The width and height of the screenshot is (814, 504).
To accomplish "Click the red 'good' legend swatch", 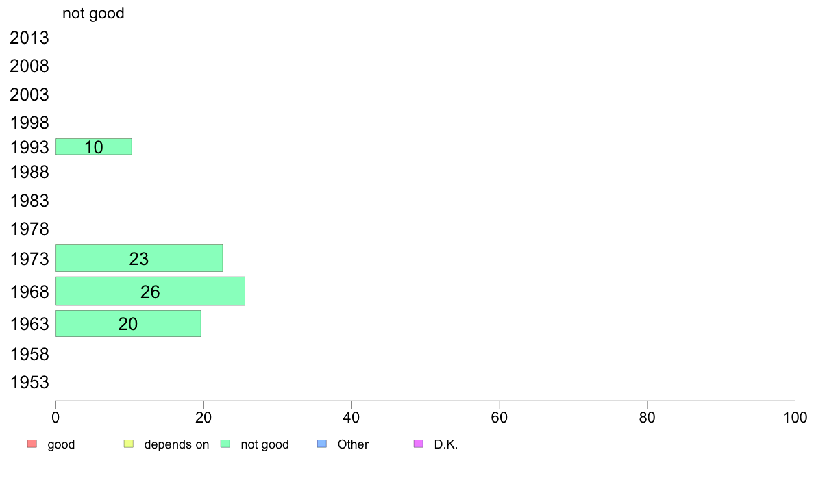I will point(32,444).
